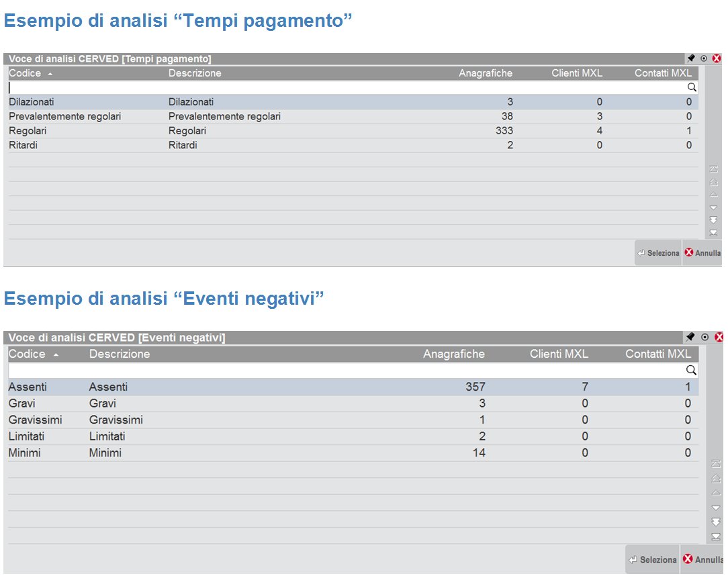The image size is (728, 576).
Task: Sort Tempi pagamento by Codice column
Action: click(30, 73)
